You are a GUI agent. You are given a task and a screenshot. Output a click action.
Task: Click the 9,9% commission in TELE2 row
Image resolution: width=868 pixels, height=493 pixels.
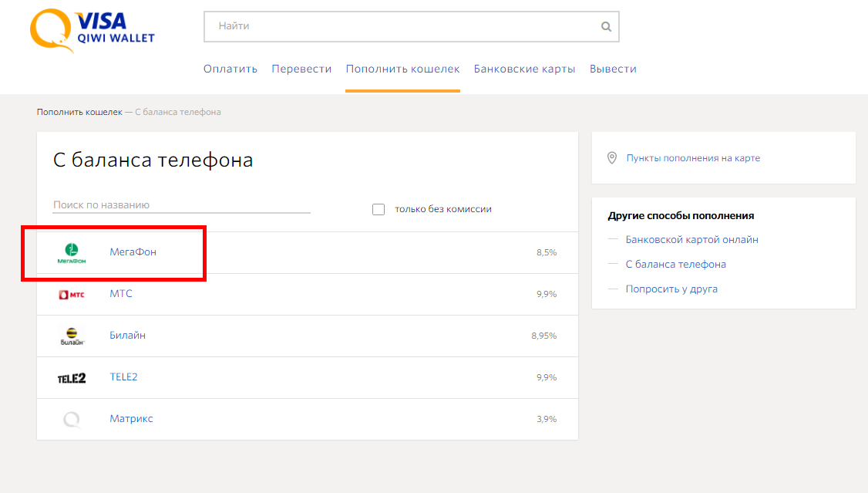click(x=547, y=378)
